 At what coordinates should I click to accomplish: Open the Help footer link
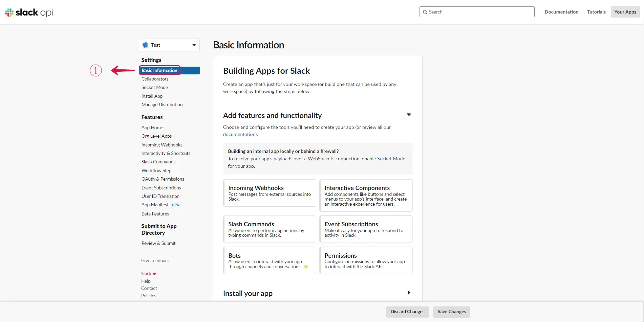point(146,281)
